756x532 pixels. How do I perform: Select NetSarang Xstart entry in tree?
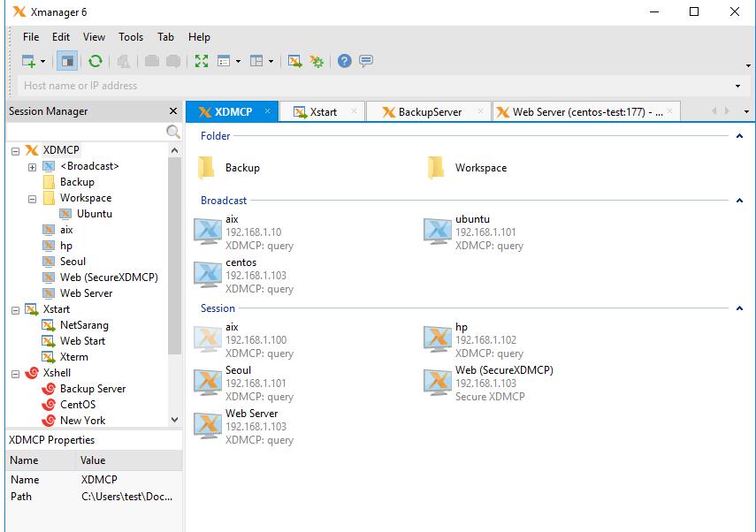84,325
